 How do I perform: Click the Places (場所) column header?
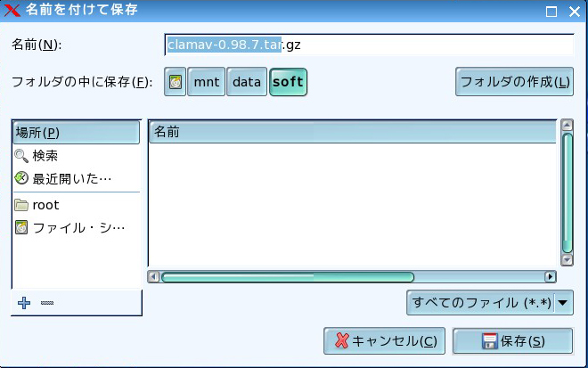click(x=77, y=132)
